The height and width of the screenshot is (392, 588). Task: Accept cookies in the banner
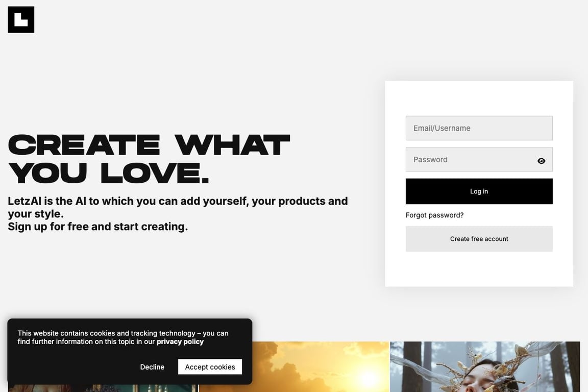coord(210,367)
